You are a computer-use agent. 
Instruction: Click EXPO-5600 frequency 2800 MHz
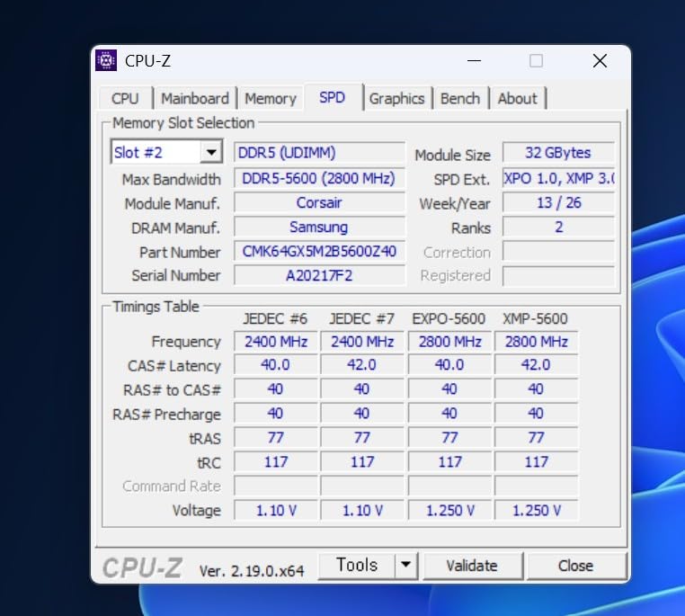click(449, 341)
